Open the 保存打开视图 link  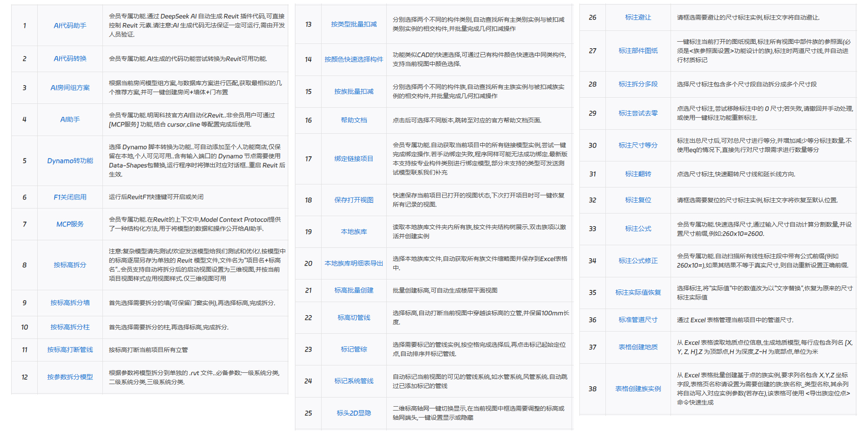(354, 200)
